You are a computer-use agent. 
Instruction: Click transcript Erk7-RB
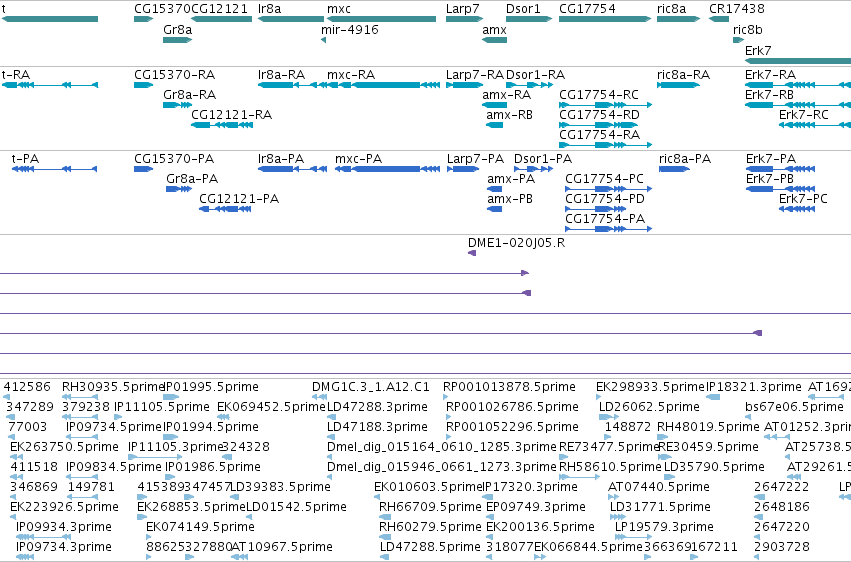coord(798,105)
